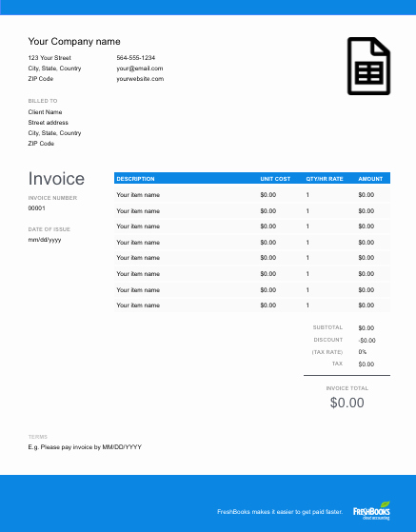The width and height of the screenshot is (416, 532).
Task: Click the 'BILLED TO' label
Action: point(43,101)
